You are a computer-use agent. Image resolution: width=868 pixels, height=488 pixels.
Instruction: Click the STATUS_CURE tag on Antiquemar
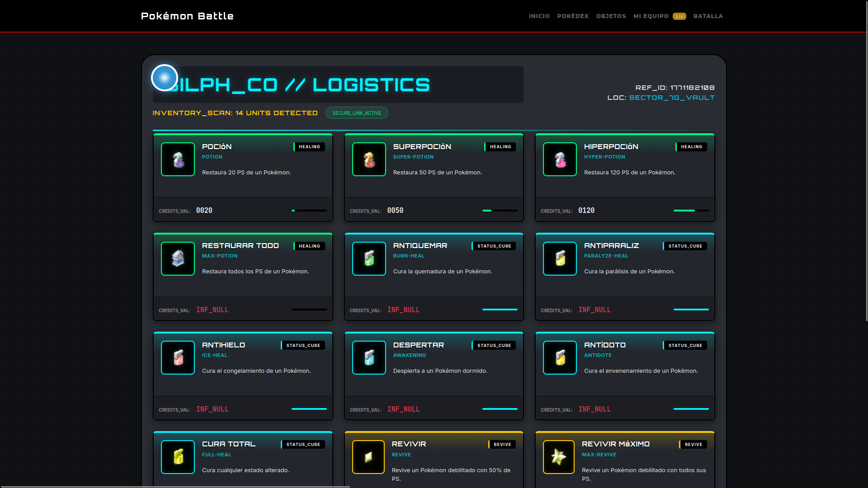[x=494, y=246]
